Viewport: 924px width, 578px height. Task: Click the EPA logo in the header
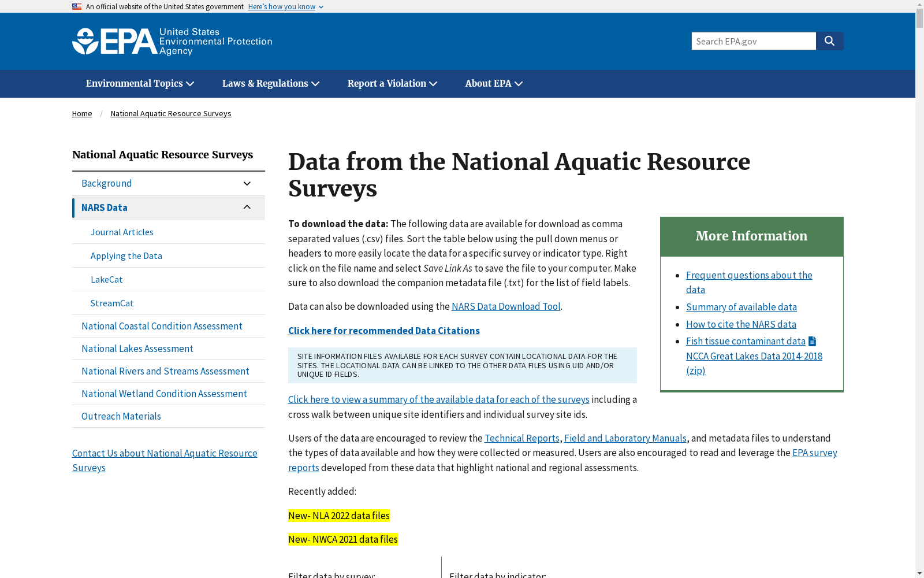(172, 42)
